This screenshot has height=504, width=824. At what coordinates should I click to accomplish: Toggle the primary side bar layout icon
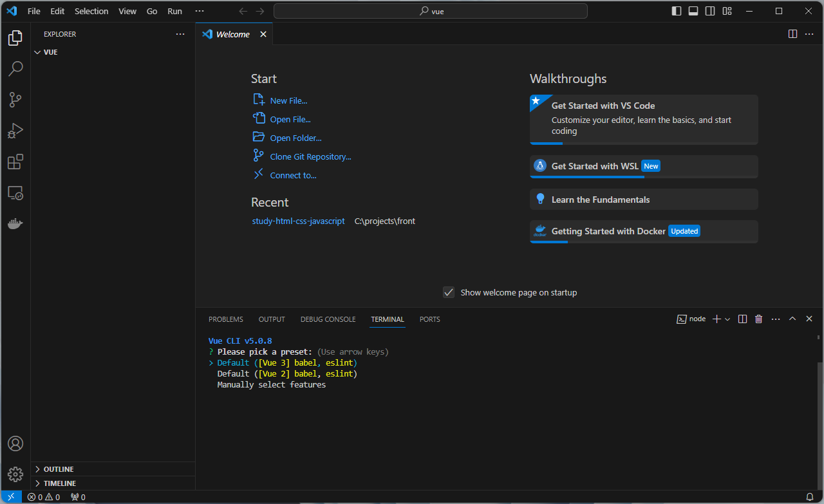click(x=677, y=11)
